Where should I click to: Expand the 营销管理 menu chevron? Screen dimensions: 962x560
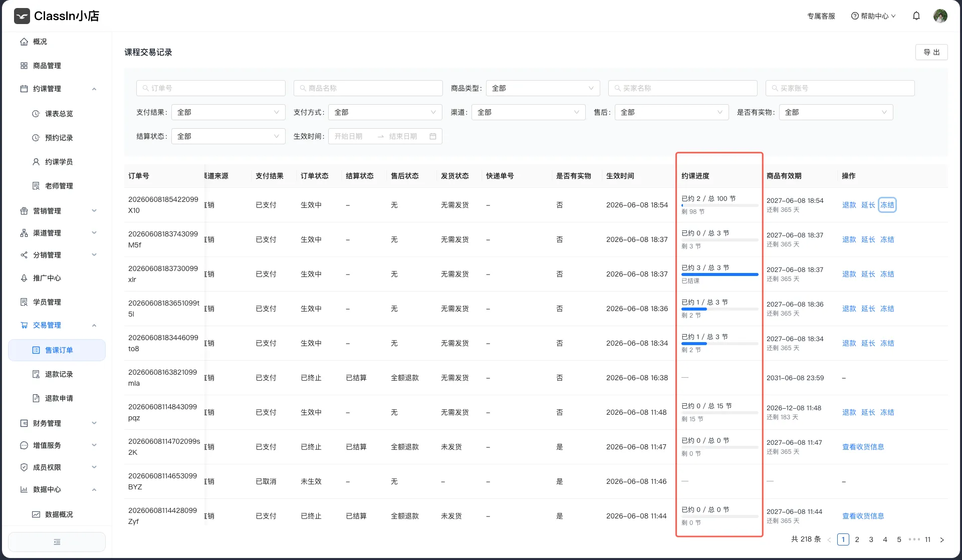(94, 211)
